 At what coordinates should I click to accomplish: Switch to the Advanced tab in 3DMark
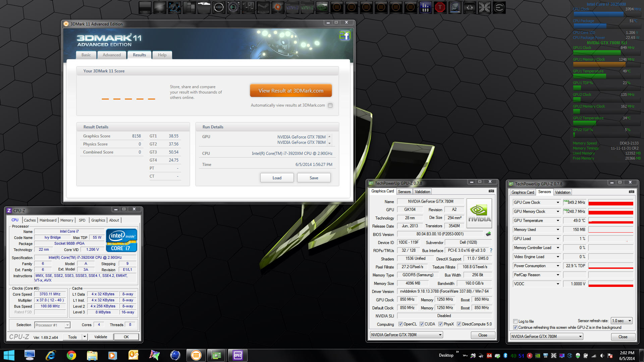pyautogui.click(x=112, y=55)
